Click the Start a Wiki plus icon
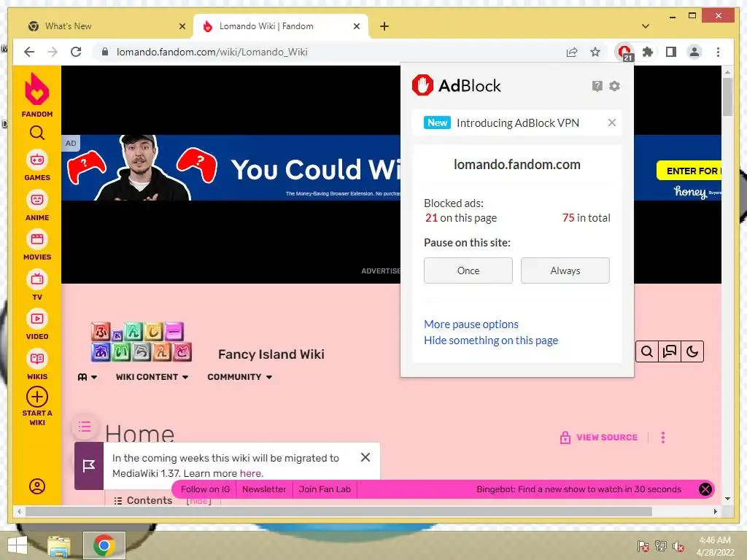 [x=37, y=397]
